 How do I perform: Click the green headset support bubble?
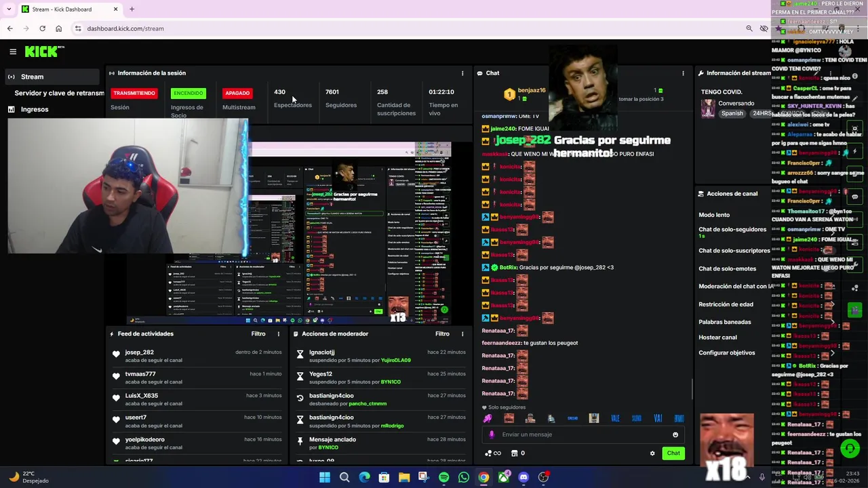(x=850, y=449)
